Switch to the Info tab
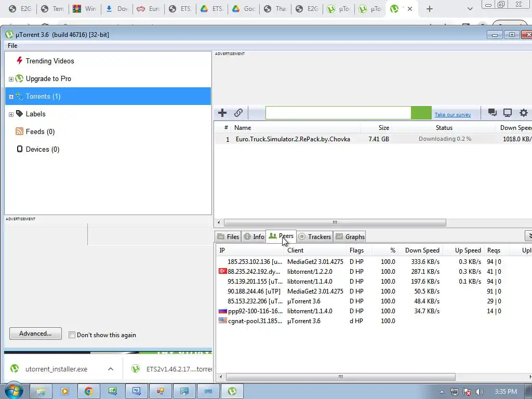The width and height of the screenshot is (532, 399). [x=254, y=237]
